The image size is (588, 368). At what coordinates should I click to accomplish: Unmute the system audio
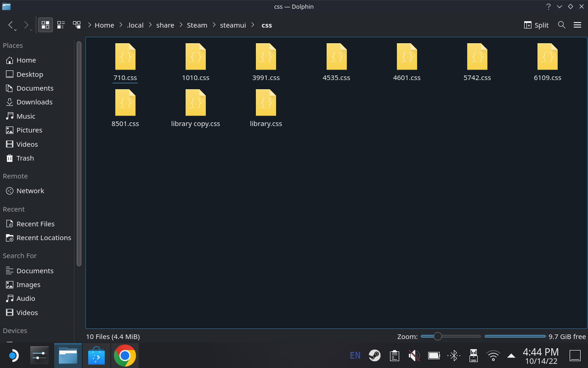pos(414,355)
